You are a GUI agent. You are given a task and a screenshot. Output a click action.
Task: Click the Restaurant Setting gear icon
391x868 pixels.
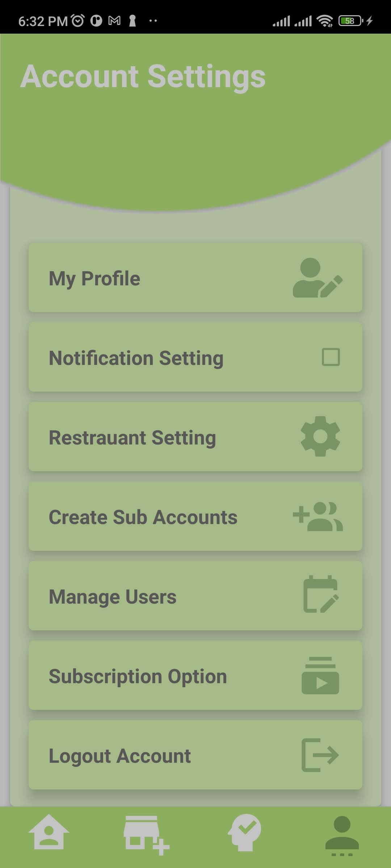(x=320, y=436)
